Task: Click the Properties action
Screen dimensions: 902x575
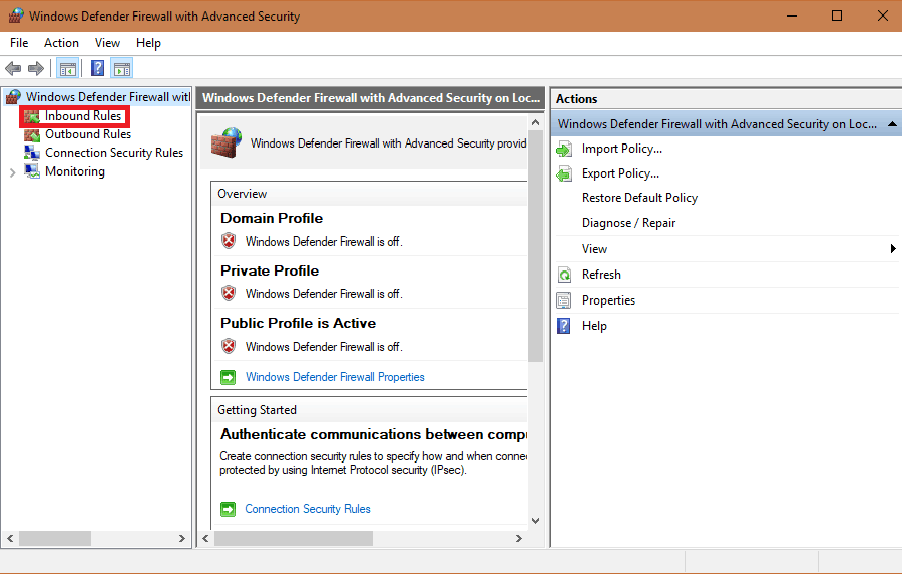Action: [608, 301]
